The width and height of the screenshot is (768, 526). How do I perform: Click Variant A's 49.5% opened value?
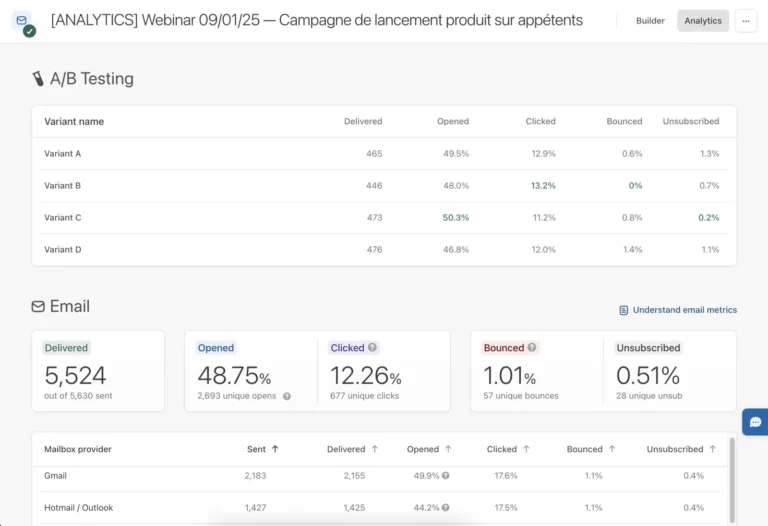[456, 154]
